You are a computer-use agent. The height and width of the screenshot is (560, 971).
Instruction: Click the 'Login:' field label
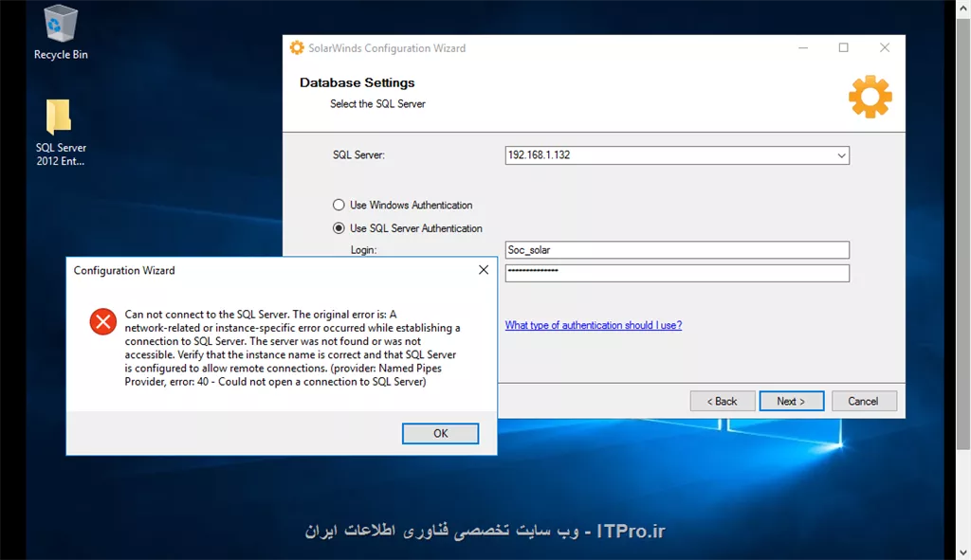point(363,250)
